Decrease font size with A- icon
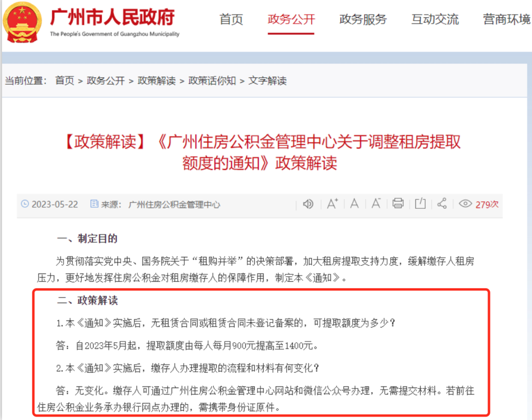The image size is (532, 420). tap(376, 203)
